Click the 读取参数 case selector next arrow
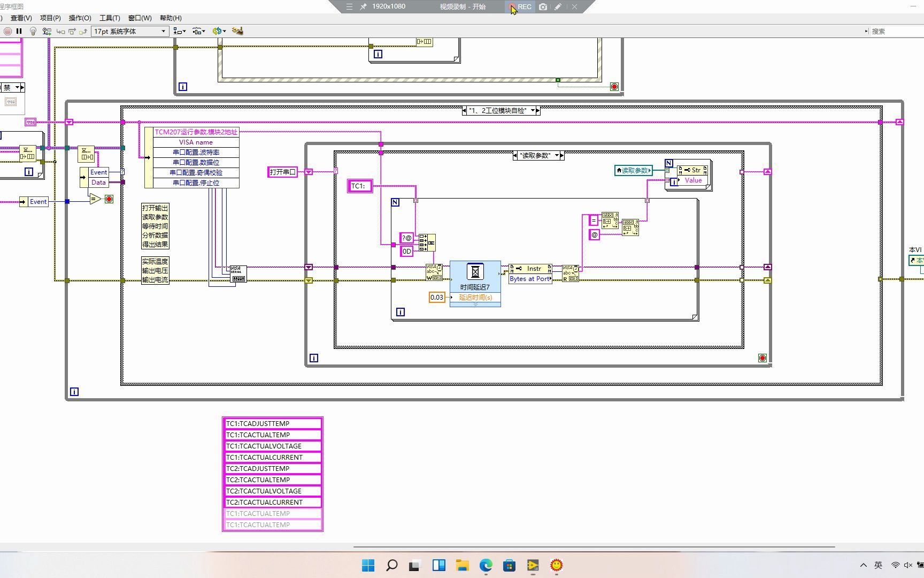This screenshot has width=924, height=578. coord(561,156)
